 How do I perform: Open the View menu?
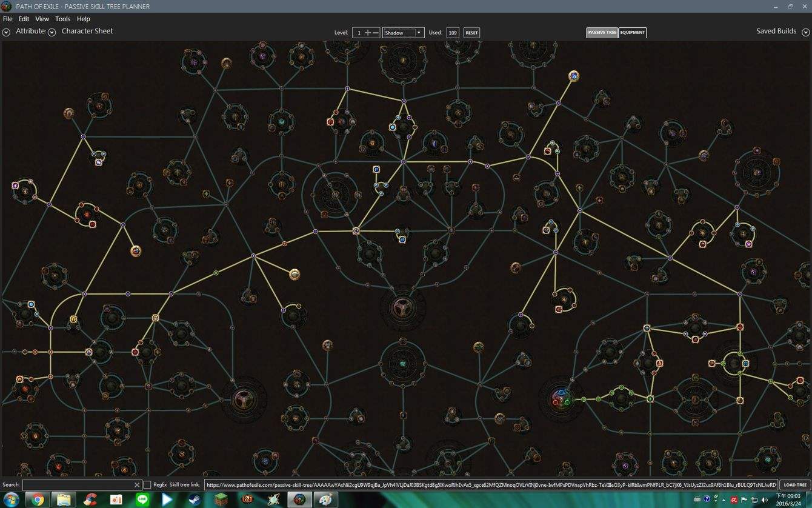[x=42, y=19]
